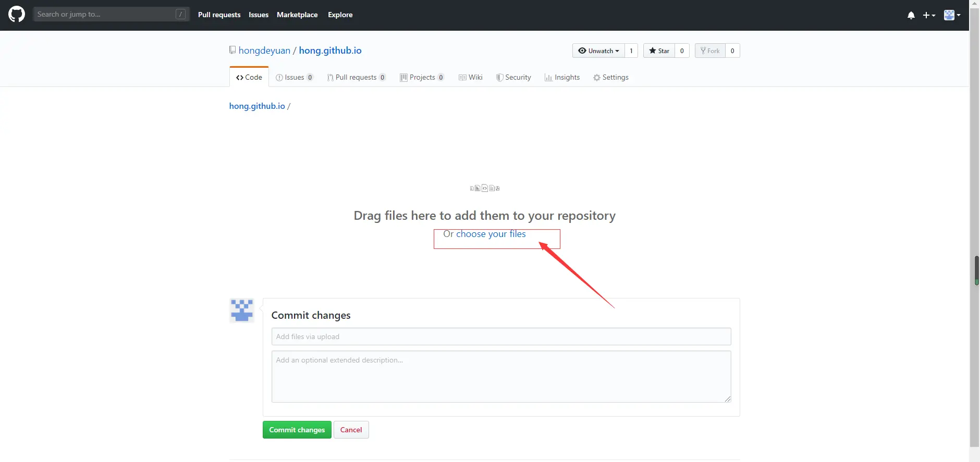Expand the Unwatch dropdown

click(598, 51)
